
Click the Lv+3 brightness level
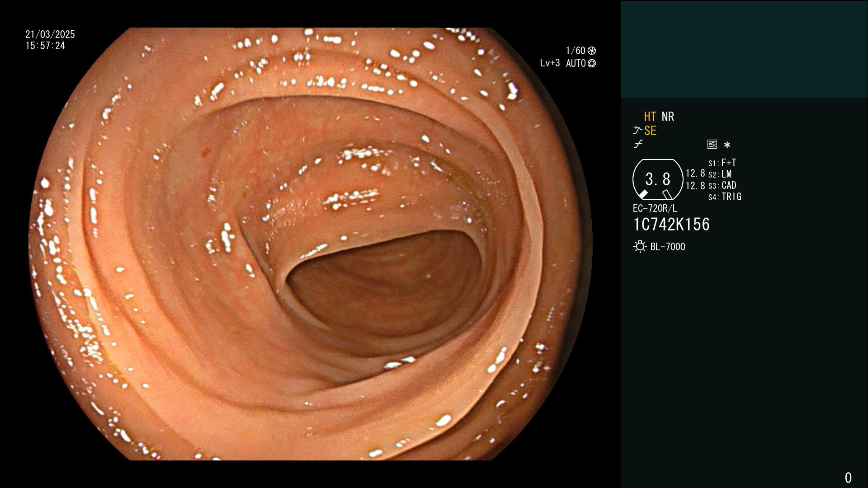click(550, 63)
